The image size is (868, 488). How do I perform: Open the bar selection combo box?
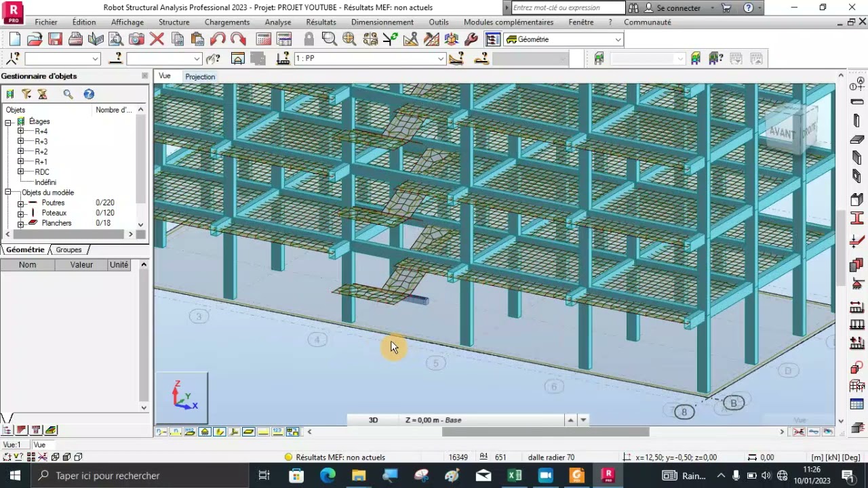click(x=164, y=59)
